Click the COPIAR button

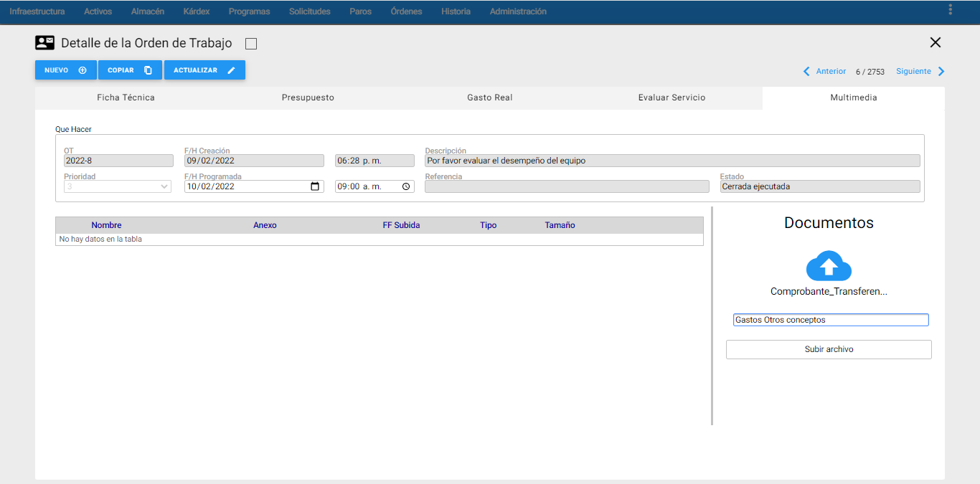(130, 70)
